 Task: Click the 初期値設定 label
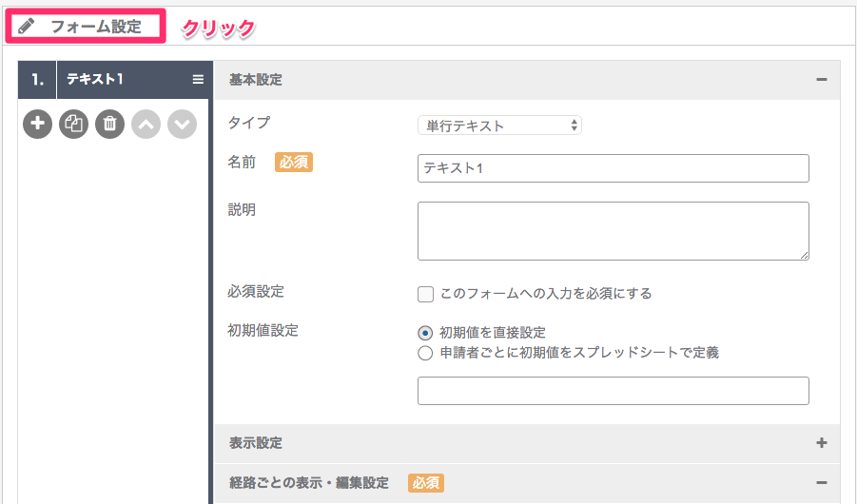(263, 330)
